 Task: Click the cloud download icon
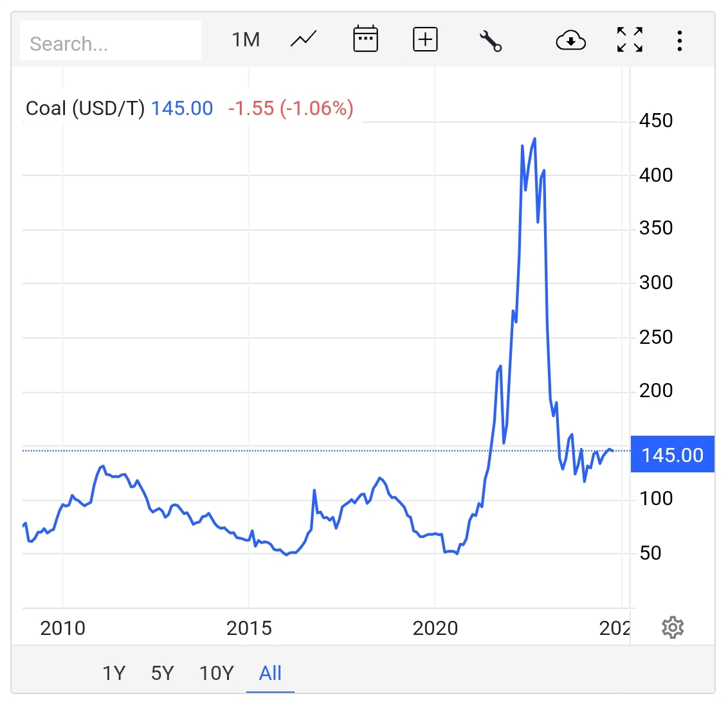pos(570,41)
